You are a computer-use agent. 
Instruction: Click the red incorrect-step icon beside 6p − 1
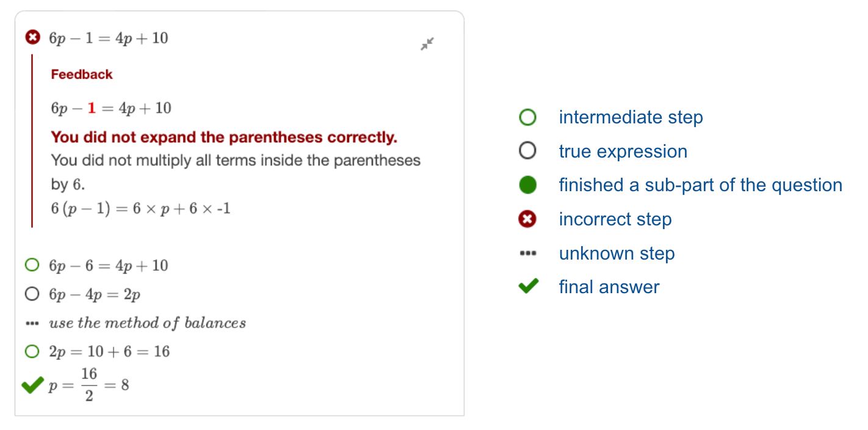tap(32, 38)
